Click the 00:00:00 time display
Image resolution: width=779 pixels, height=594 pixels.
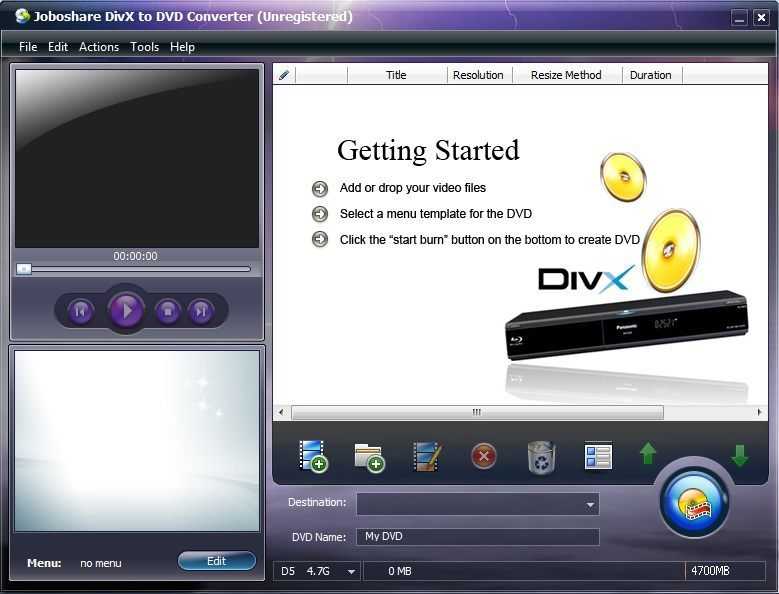click(x=135, y=256)
